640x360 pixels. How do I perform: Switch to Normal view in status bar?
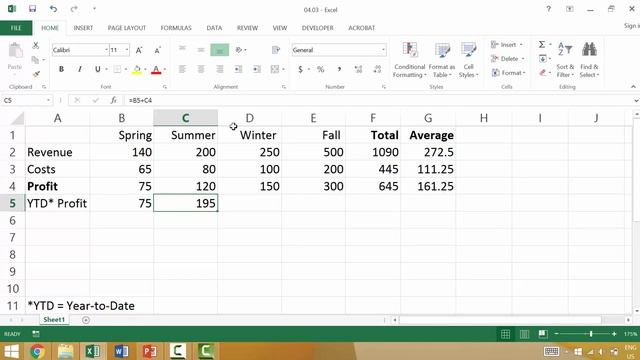coord(505,334)
